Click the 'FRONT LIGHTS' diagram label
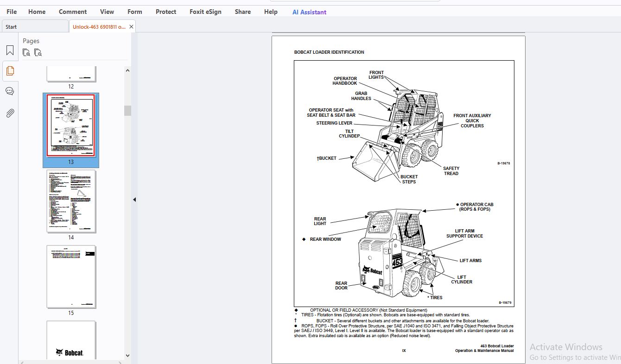This screenshot has width=621, height=364. tap(376, 75)
